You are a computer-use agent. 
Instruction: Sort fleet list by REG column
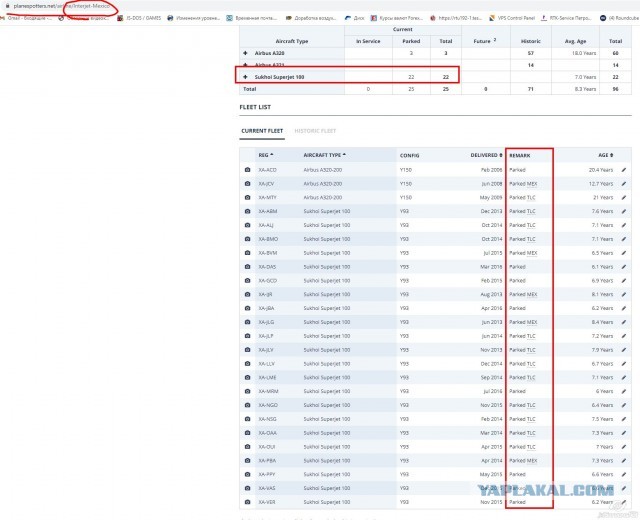click(266, 155)
